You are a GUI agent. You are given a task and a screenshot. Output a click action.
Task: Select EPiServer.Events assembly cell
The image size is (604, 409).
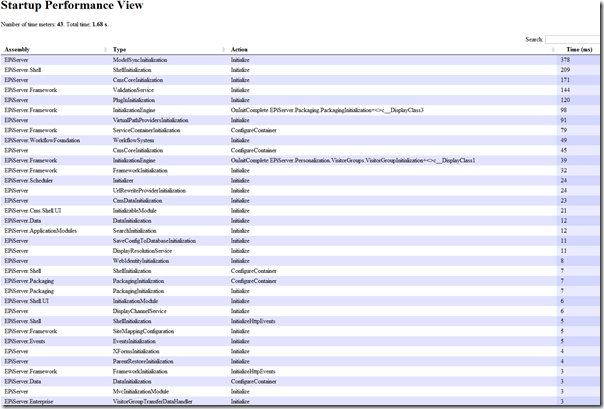(x=25, y=341)
